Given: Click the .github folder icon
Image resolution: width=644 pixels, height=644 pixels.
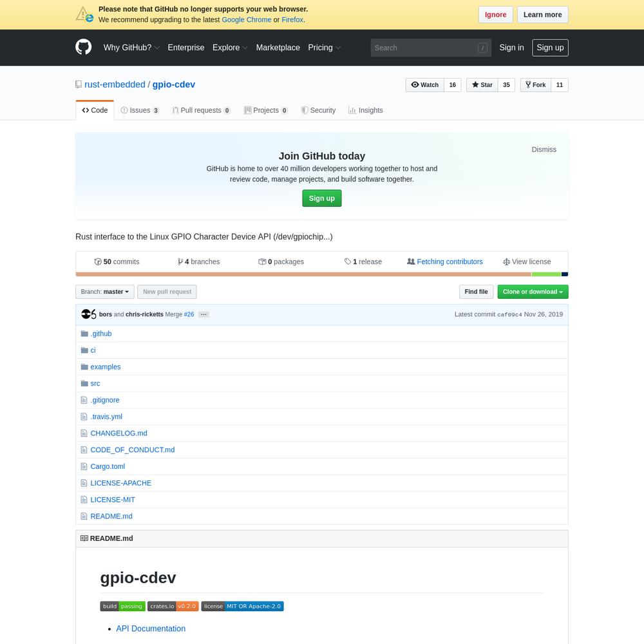Looking at the screenshot, I should point(84,334).
